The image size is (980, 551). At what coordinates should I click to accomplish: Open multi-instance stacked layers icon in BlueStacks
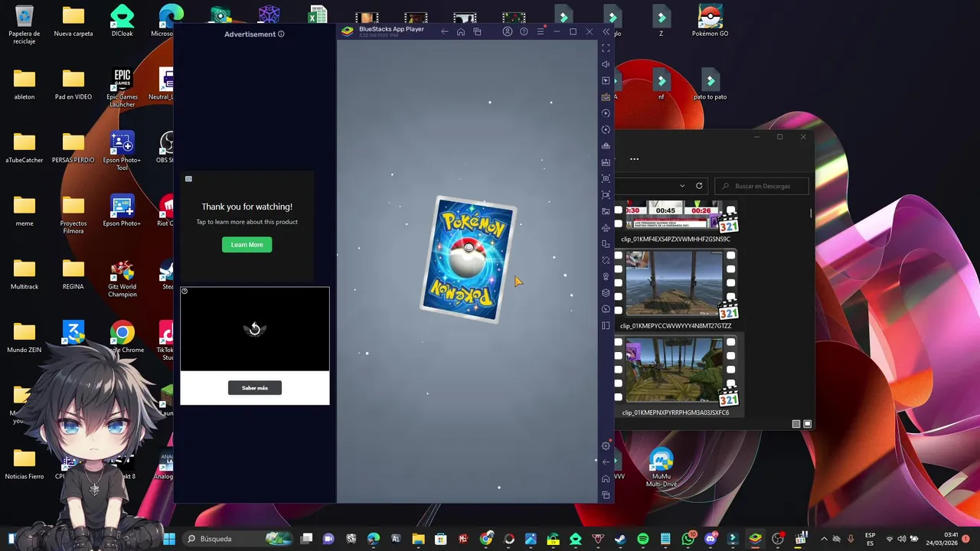[606, 293]
